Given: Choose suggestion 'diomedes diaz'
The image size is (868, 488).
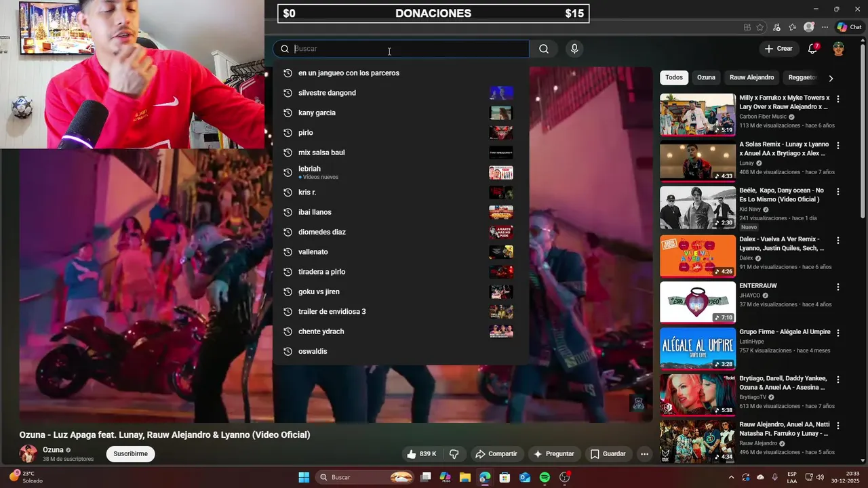Looking at the screenshot, I should [401, 232].
